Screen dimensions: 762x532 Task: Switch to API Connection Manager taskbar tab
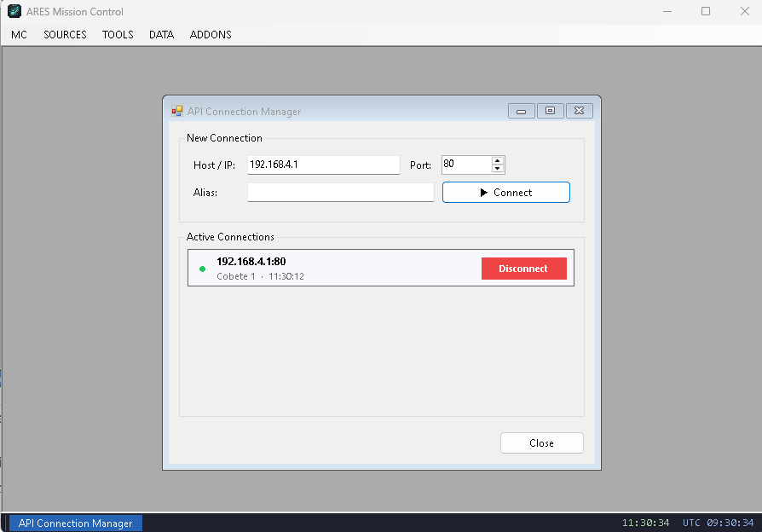click(75, 523)
